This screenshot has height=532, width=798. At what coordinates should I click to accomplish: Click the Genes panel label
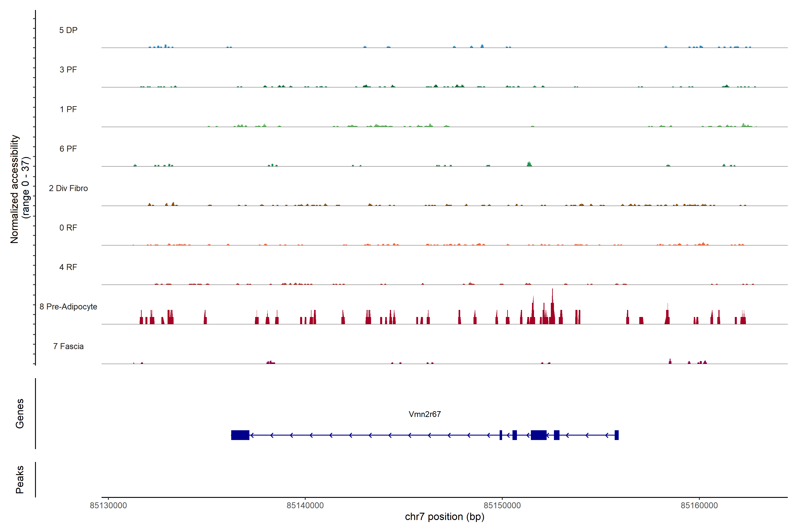20,413
